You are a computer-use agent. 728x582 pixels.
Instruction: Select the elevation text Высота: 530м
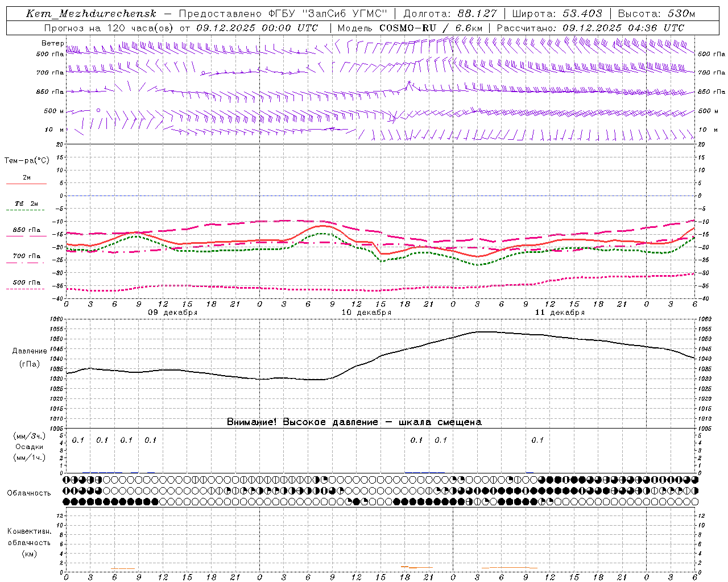(656, 14)
